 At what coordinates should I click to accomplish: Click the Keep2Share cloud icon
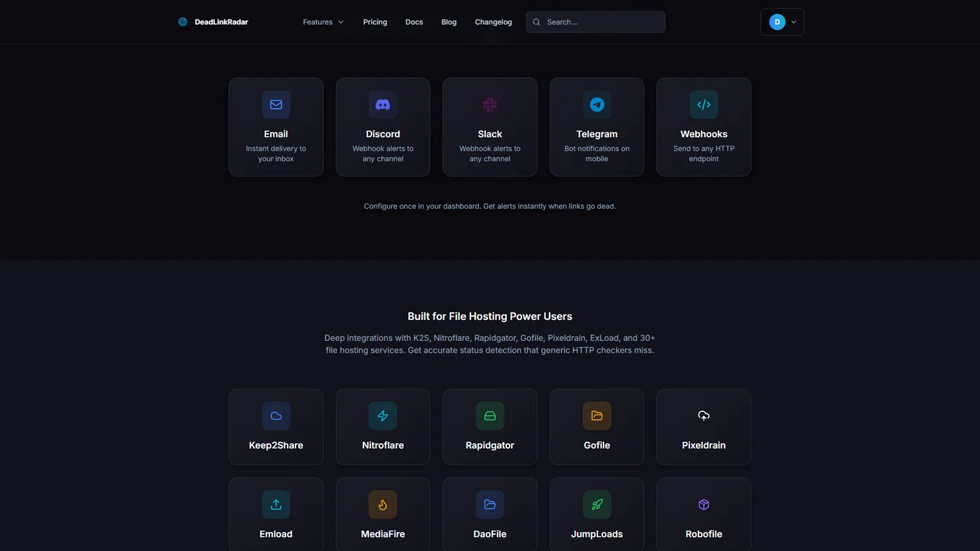(x=276, y=416)
